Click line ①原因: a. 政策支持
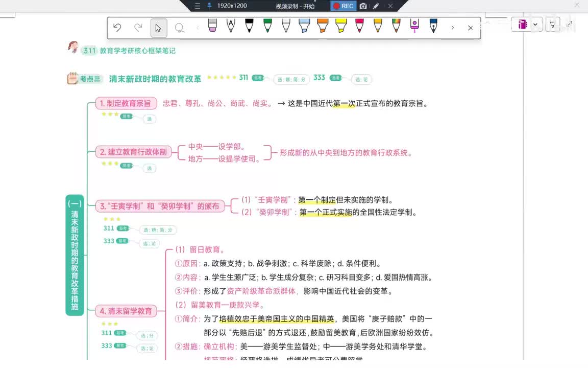588x368 pixels. 278,264
